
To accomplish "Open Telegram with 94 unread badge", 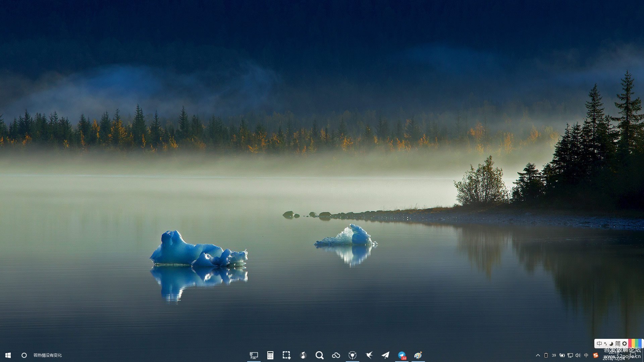I will coord(402,355).
